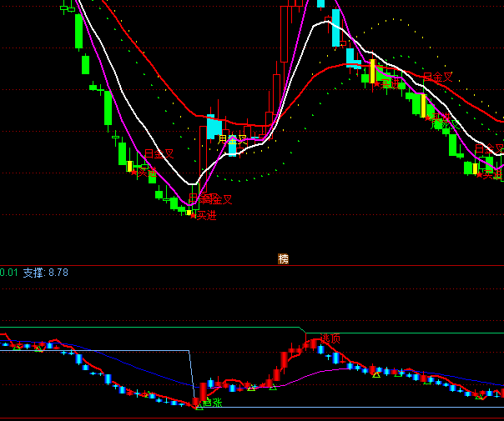The width and height of the screenshot is (504, 421).
Task: Click the 榜 ranking badge icon
Action: [283, 258]
